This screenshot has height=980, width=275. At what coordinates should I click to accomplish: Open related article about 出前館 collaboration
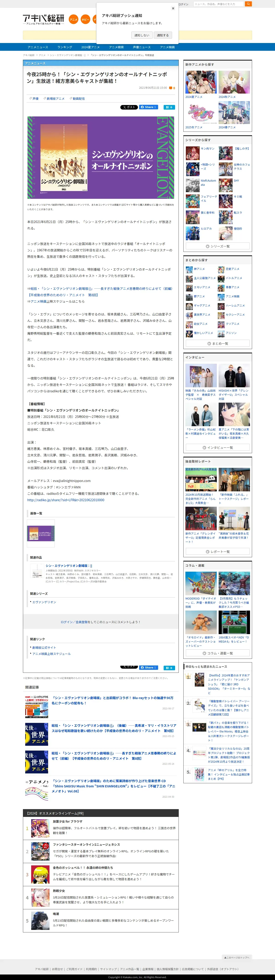click(x=113, y=700)
